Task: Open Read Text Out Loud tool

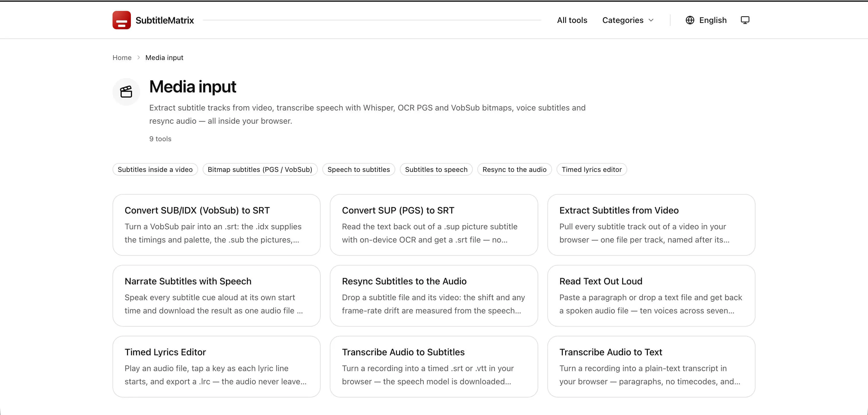Action: tap(651, 296)
